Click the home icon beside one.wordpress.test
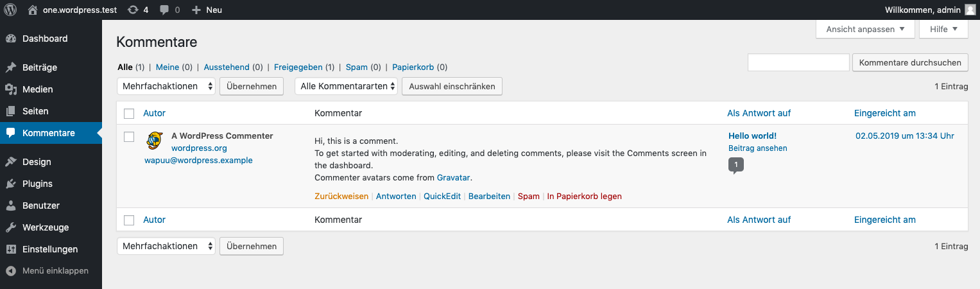Viewport: 980px width, 289px height. 33,10
